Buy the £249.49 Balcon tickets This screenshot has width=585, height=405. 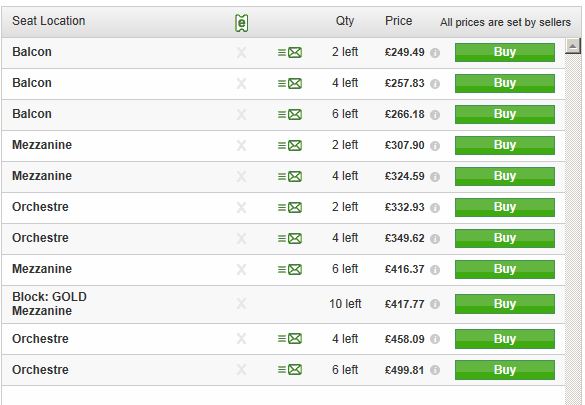[505, 53]
